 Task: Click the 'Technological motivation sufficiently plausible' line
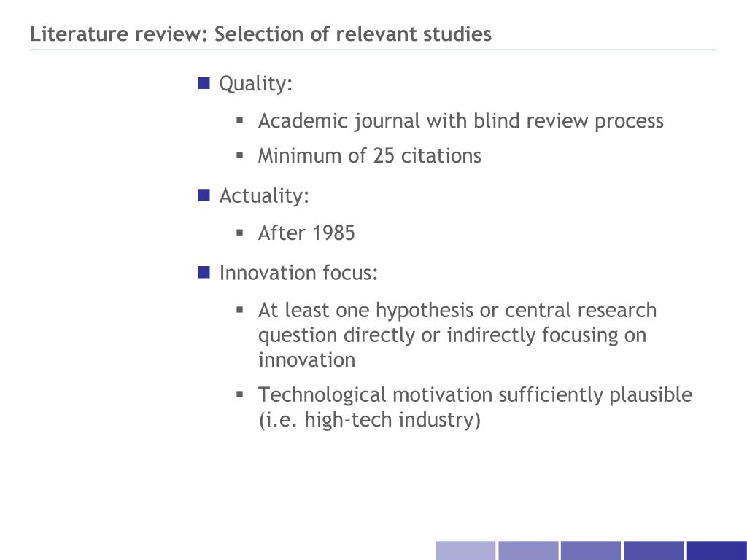pos(475,394)
